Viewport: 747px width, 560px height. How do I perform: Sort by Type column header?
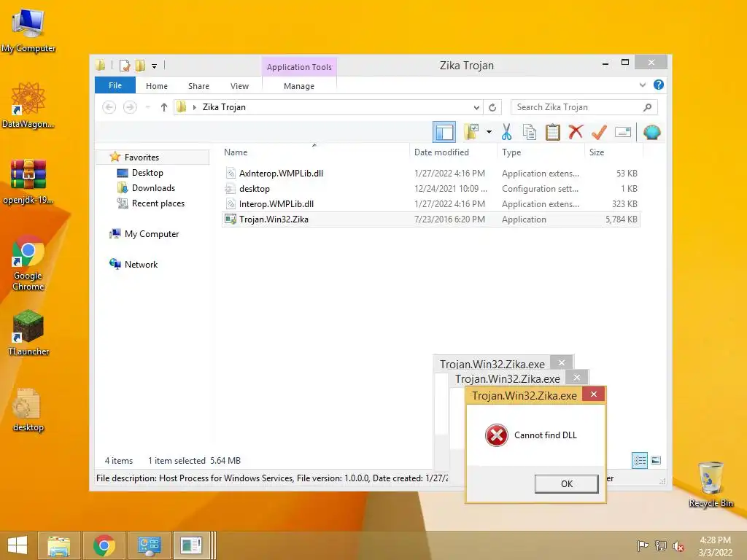(x=541, y=152)
